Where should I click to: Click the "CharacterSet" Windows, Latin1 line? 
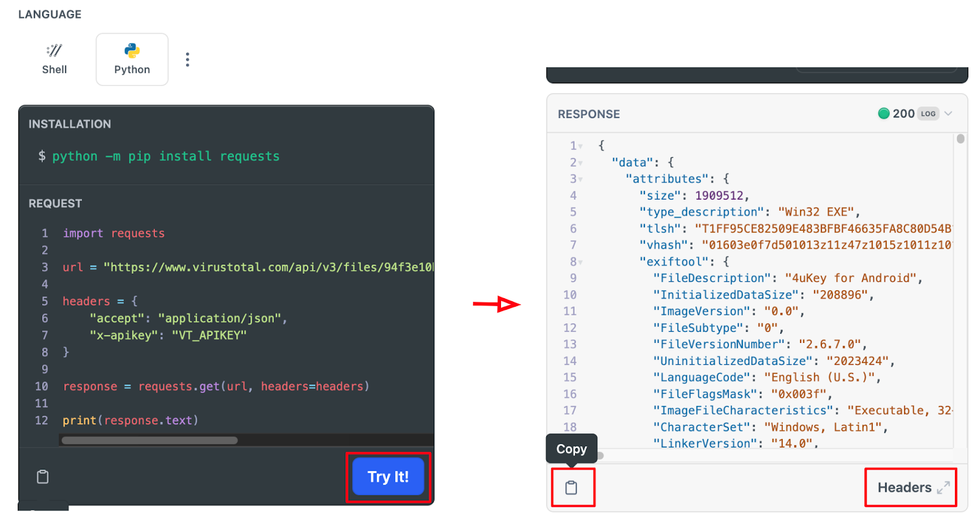tap(771, 427)
